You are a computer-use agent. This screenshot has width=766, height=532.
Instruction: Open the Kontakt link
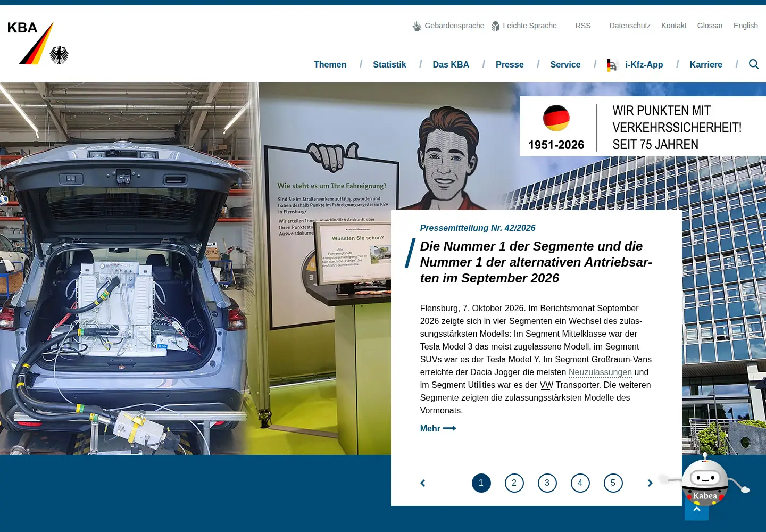click(x=674, y=26)
